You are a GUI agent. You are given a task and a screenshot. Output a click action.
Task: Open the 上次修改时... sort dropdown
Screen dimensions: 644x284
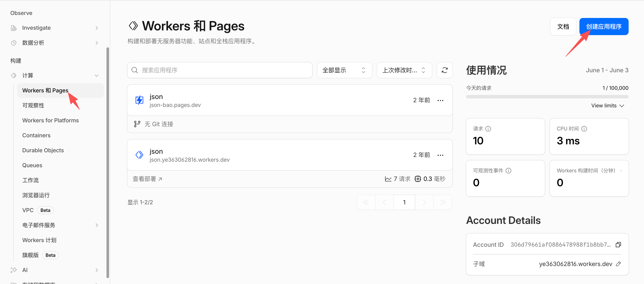pyautogui.click(x=404, y=70)
